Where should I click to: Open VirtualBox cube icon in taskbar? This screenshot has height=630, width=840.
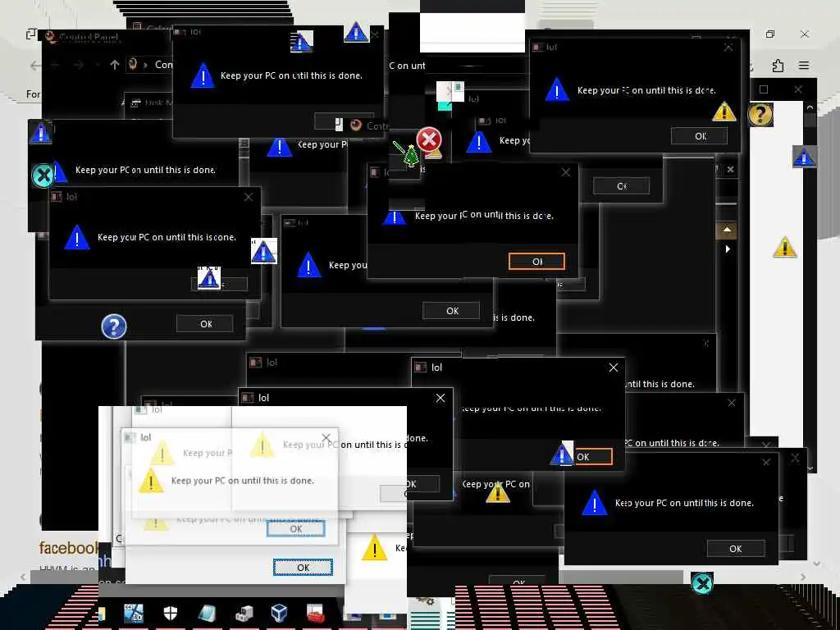pos(279,612)
